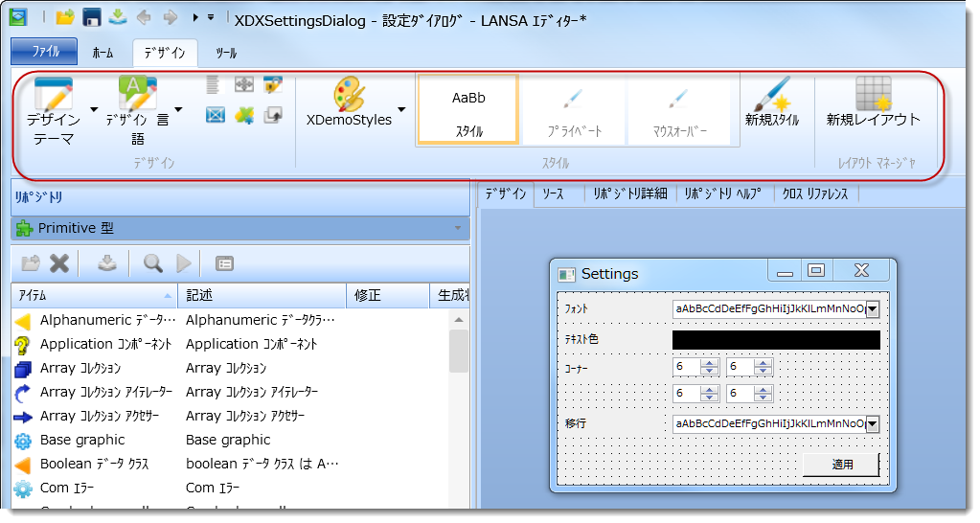Select the Base graphic item row
The image size is (980, 523).
tap(230, 441)
